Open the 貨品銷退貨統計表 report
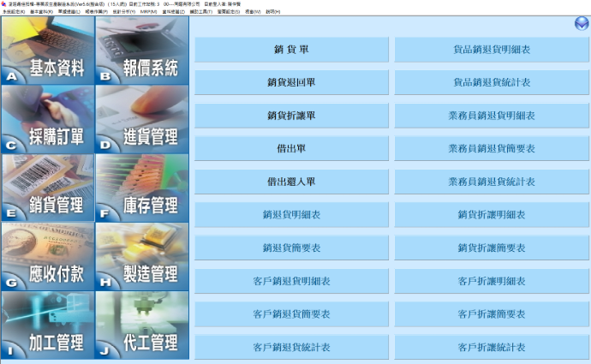Viewport: 591px width, 364px height. [x=492, y=83]
